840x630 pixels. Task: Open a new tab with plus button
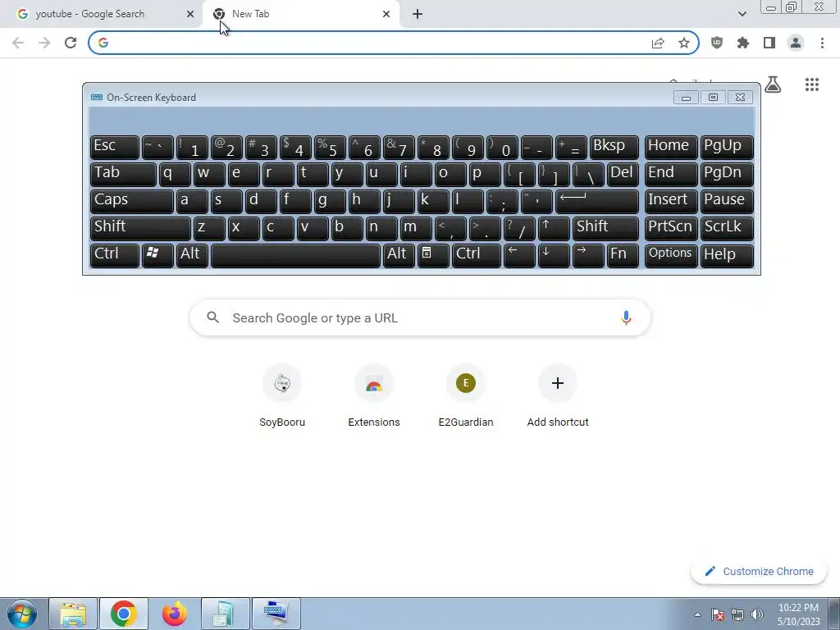418,14
